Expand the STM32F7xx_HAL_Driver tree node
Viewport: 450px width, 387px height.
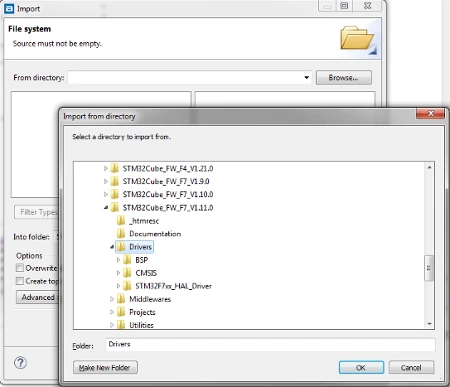point(118,286)
